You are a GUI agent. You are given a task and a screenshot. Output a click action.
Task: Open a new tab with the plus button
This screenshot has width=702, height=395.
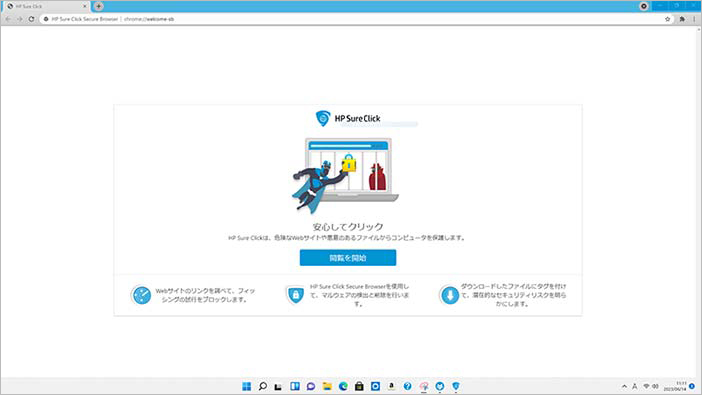pos(98,6)
